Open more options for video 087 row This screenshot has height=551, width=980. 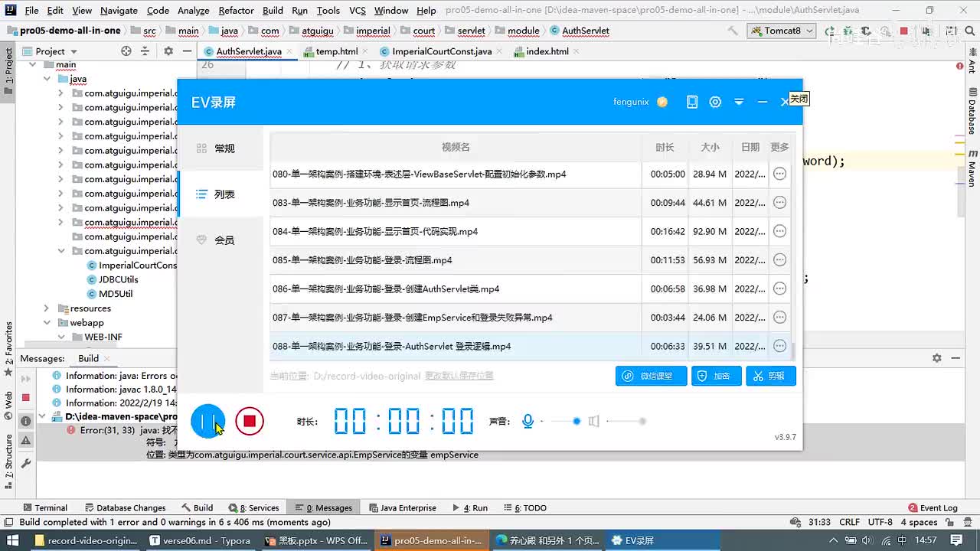[x=779, y=318]
